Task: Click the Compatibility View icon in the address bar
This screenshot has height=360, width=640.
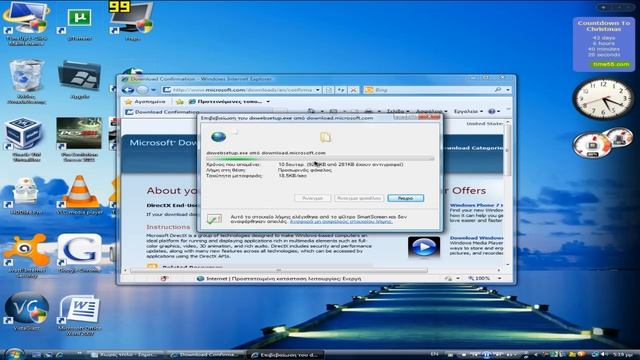Action: (x=329, y=90)
